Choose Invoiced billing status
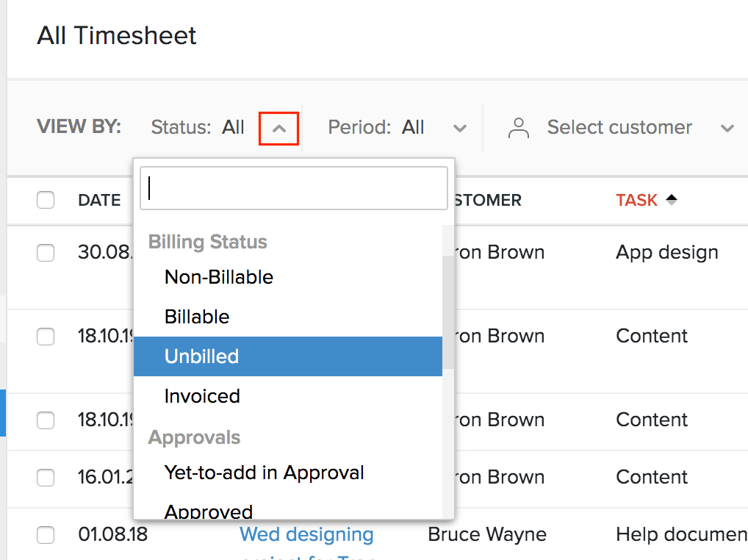The width and height of the screenshot is (748, 560). tap(202, 396)
